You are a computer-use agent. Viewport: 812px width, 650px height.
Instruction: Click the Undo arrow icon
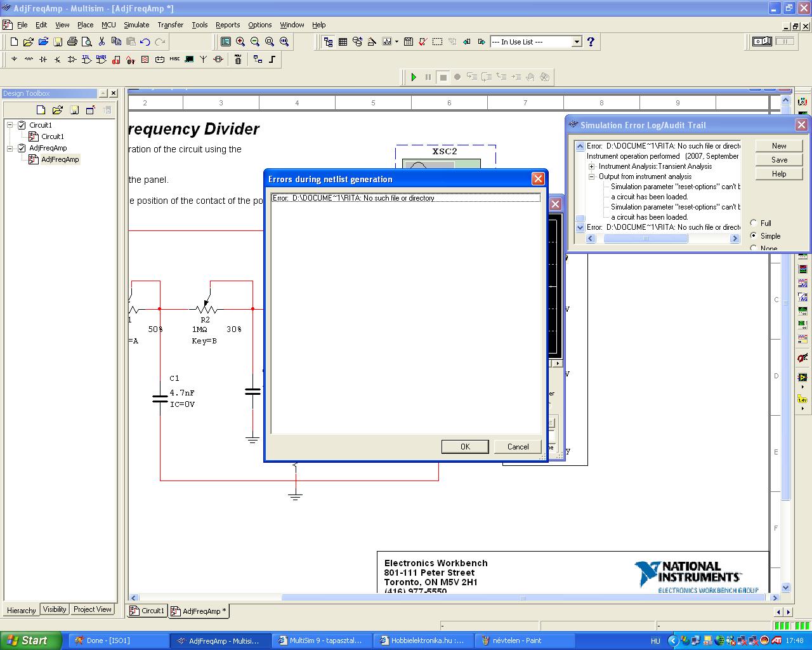[145, 42]
